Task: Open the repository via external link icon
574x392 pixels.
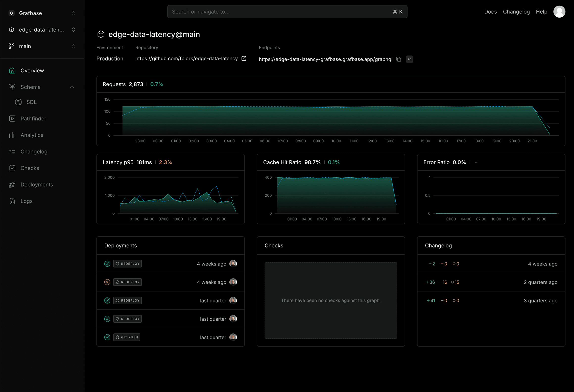Action: 244,59
